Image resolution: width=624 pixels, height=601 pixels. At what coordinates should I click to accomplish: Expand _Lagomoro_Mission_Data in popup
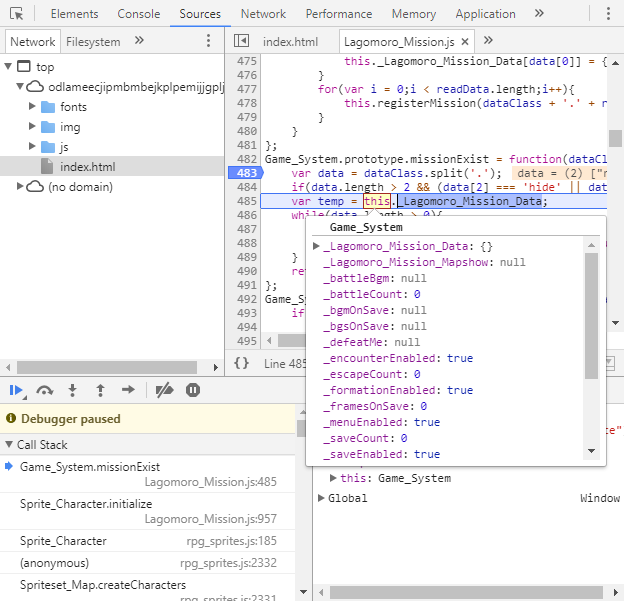tap(316, 246)
